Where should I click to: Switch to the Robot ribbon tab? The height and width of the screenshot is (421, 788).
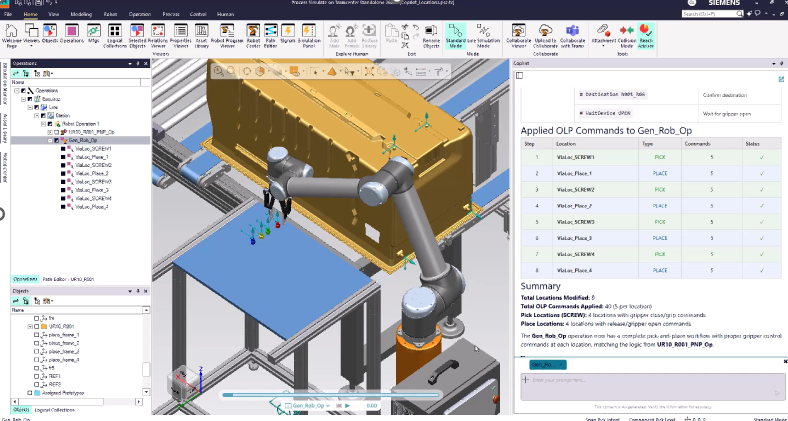coord(110,14)
